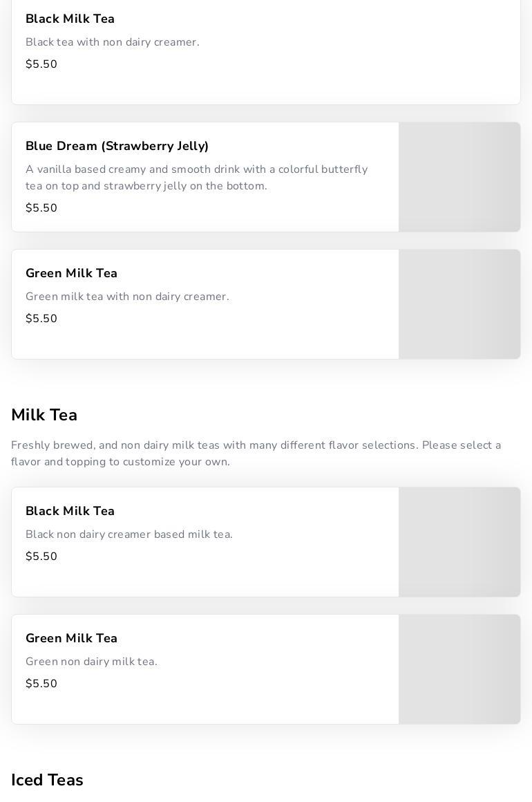Click thumbnail beside "Green non dairy milk tea"

coord(459,669)
